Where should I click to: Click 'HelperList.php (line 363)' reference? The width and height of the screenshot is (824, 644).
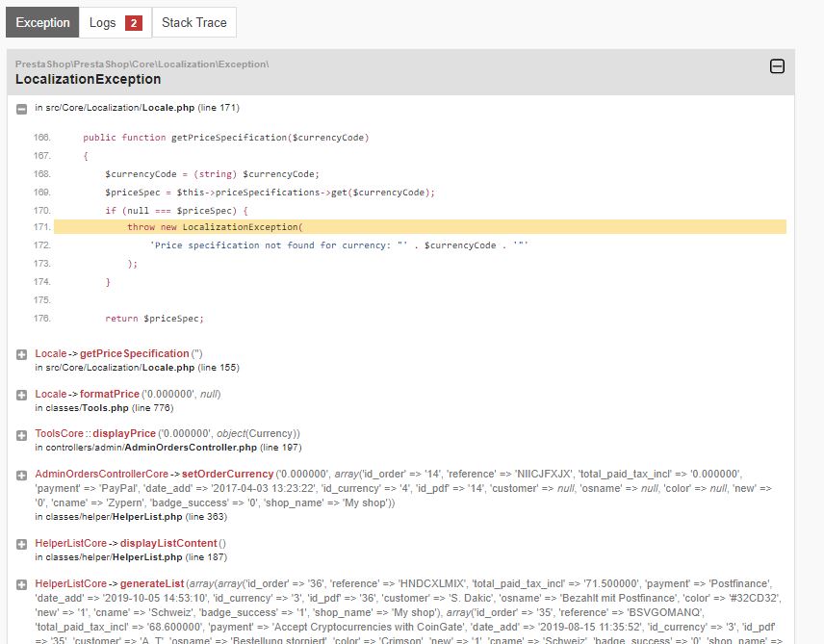tap(169, 517)
